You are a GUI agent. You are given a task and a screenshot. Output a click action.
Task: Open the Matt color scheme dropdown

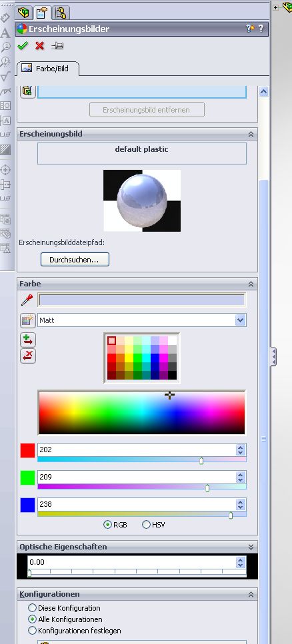point(241,320)
